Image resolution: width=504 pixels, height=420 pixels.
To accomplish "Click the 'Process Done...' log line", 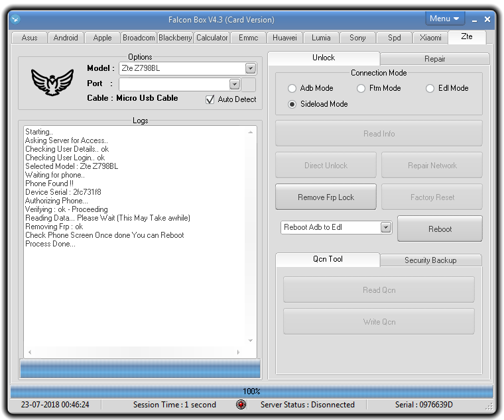I will click(50, 244).
